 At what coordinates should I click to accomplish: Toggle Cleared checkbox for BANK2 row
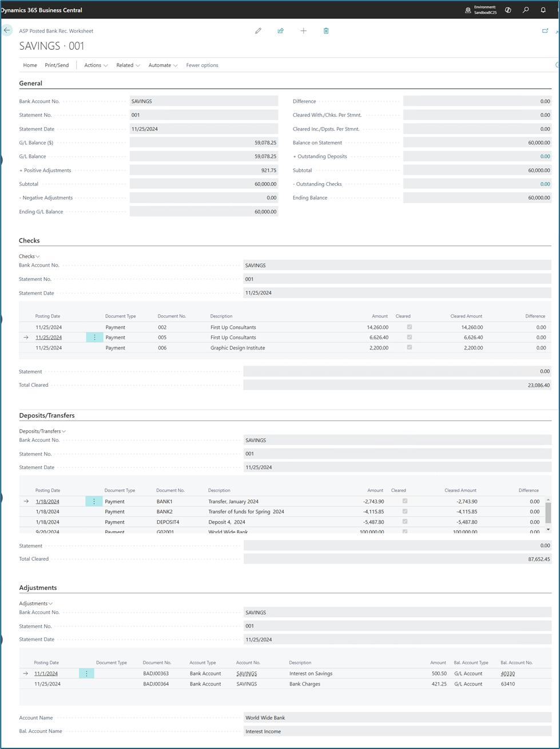point(405,511)
